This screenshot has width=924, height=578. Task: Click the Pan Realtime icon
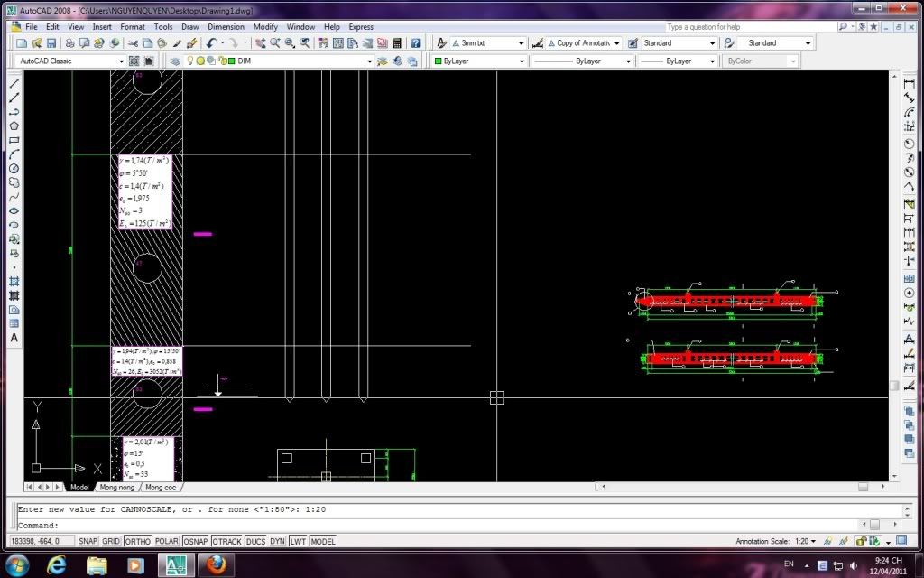[x=260, y=43]
